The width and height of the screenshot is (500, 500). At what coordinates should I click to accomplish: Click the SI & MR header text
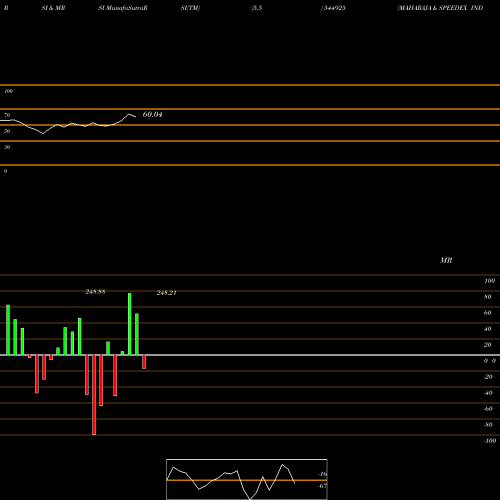[53, 8]
